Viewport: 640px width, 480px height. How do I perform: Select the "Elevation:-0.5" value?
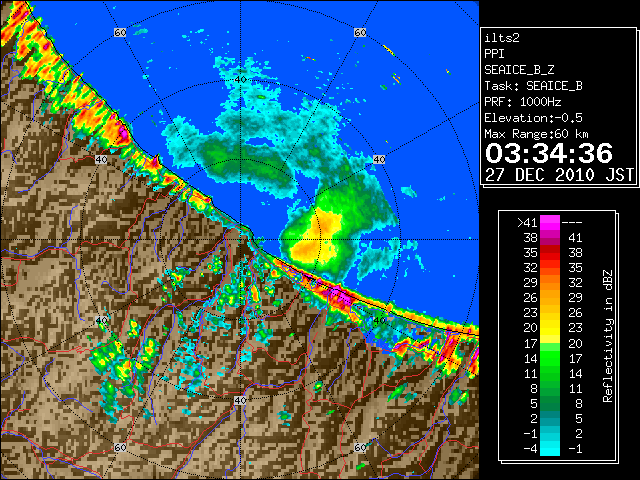533,118
